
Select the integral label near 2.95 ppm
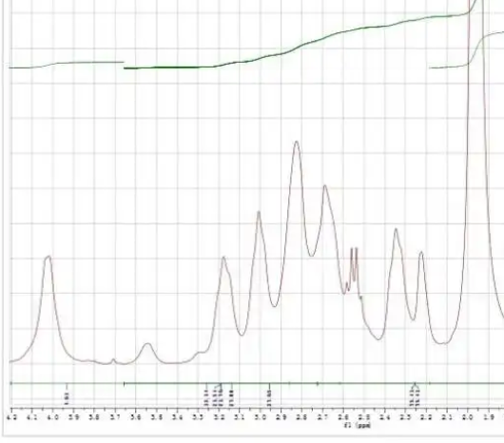pyautogui.click(x=269, y=397)
